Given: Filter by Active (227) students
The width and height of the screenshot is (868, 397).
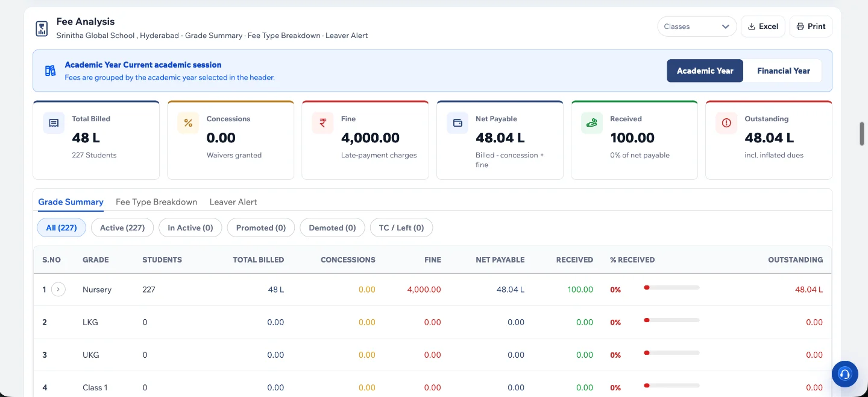Looking at the screenshot, I should pyautogui.click(x=122, y=227).
